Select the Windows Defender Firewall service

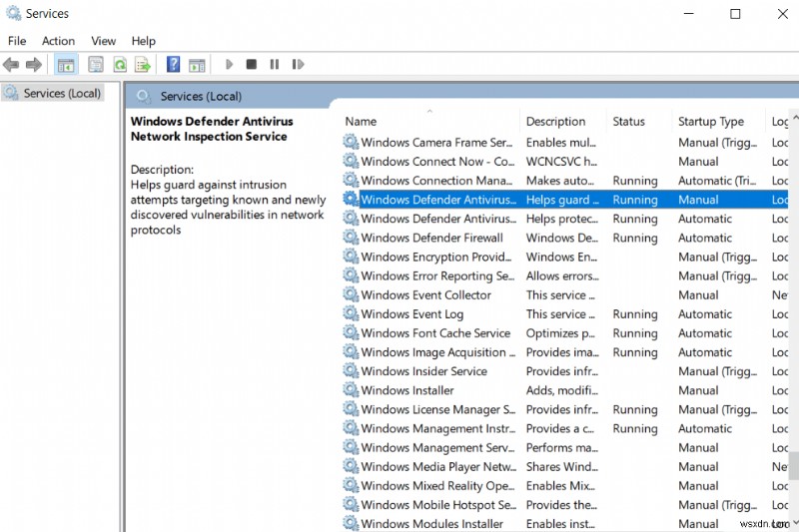point(431,238)
